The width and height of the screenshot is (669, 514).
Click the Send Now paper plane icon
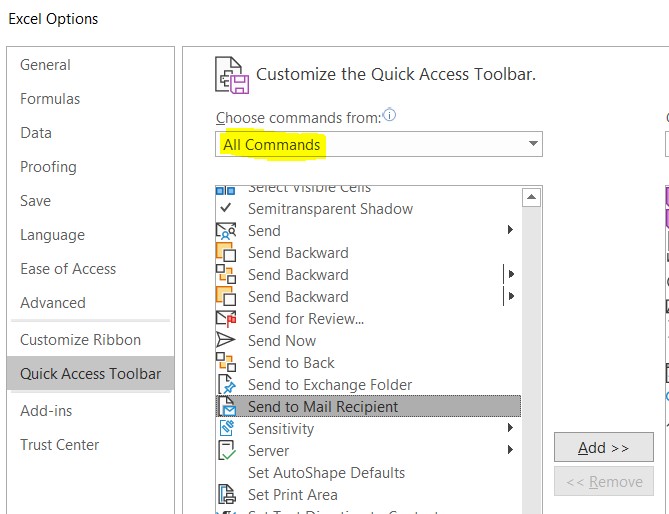[227, 341]
